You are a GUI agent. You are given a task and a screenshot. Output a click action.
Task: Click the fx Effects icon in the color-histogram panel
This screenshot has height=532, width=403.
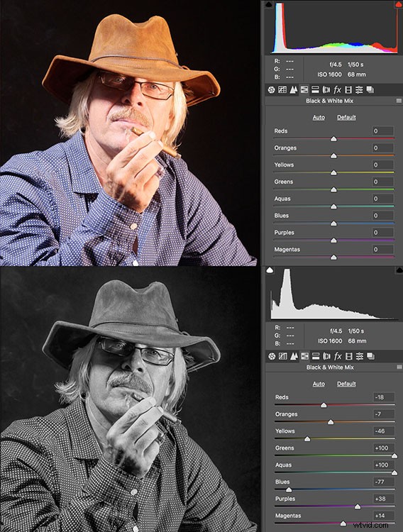point(337,89)
